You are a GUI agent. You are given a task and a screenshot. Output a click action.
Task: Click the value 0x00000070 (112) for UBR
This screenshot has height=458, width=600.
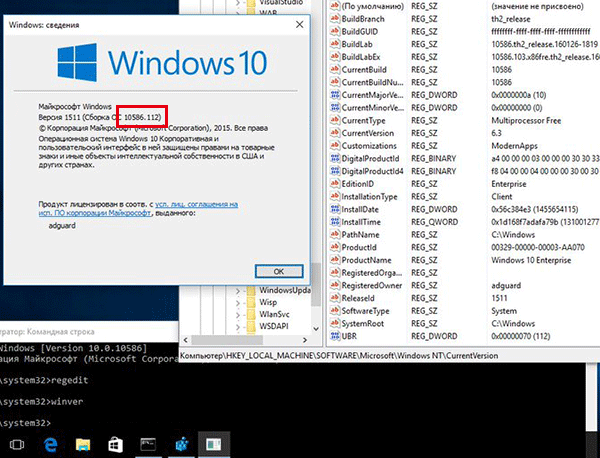(x=520, y=336)
